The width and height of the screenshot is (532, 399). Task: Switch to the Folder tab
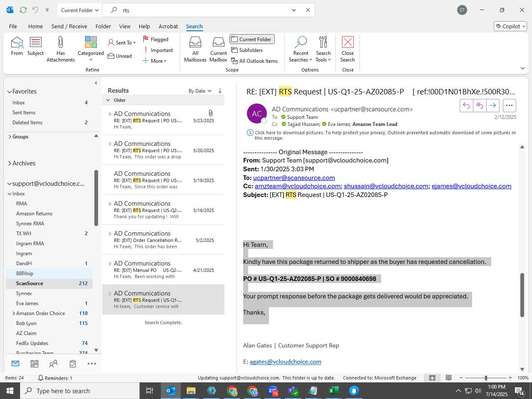coord(103,26)
